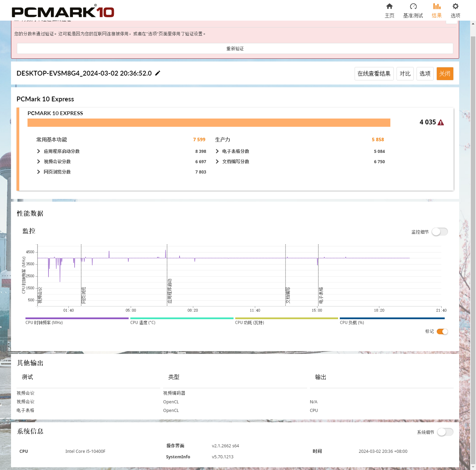Expand the 视频会议分数 row
The height and width of the screenshot is (470, 476).
click(39, 161)
